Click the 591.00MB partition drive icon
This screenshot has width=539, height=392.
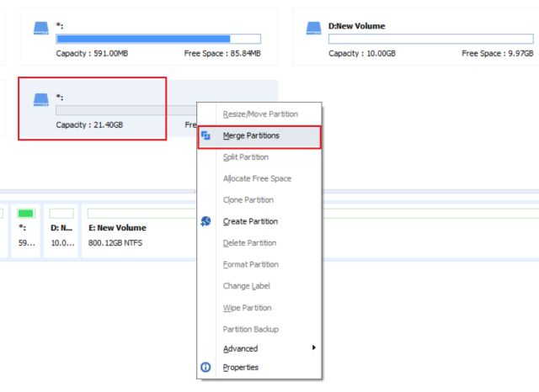41,29
